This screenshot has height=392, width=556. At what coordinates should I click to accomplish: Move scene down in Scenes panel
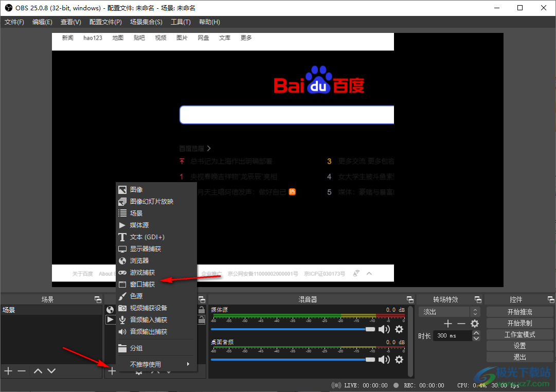point(51,371)
